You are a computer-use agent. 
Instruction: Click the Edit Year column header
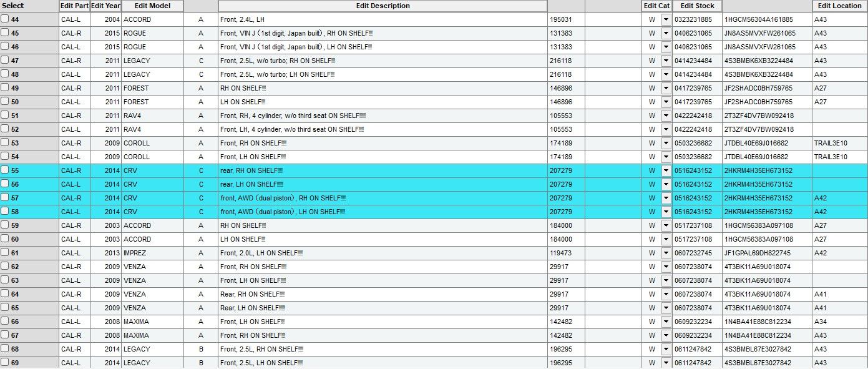(105, 6)
